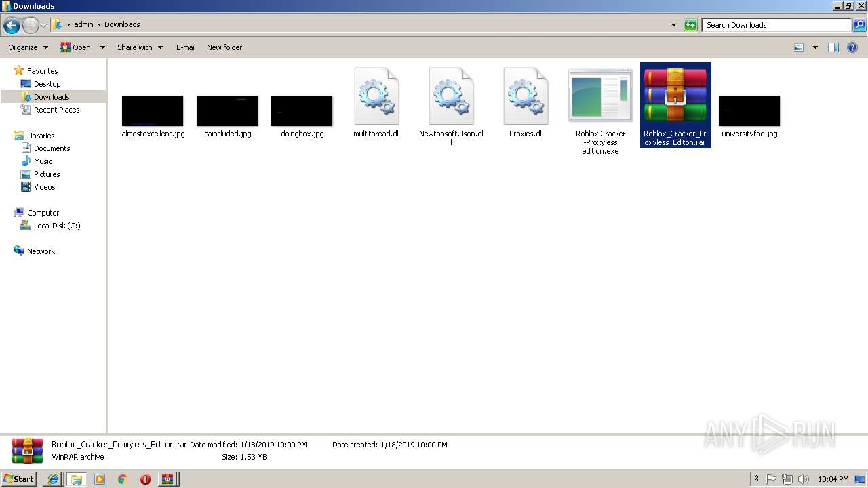Click the Date created value in details pane
The height and width of the screenshot is (488, 868).
click(414, 445)
